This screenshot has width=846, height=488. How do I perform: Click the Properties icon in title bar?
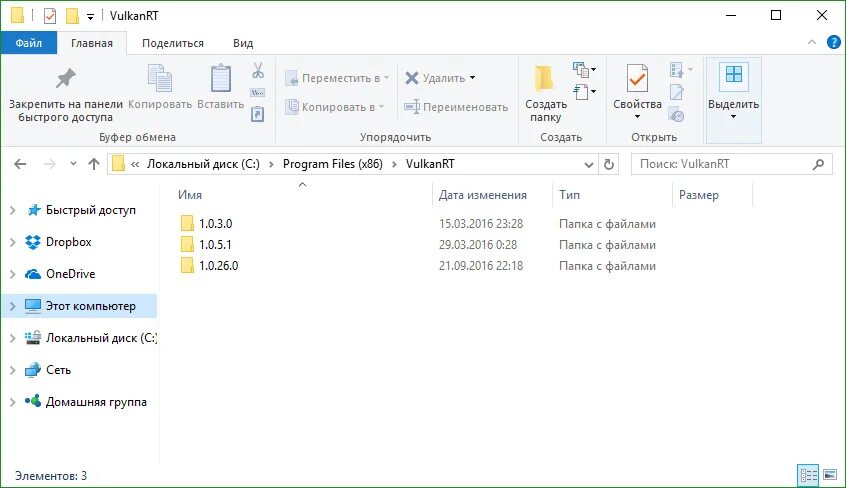click(x=50, y=16)
